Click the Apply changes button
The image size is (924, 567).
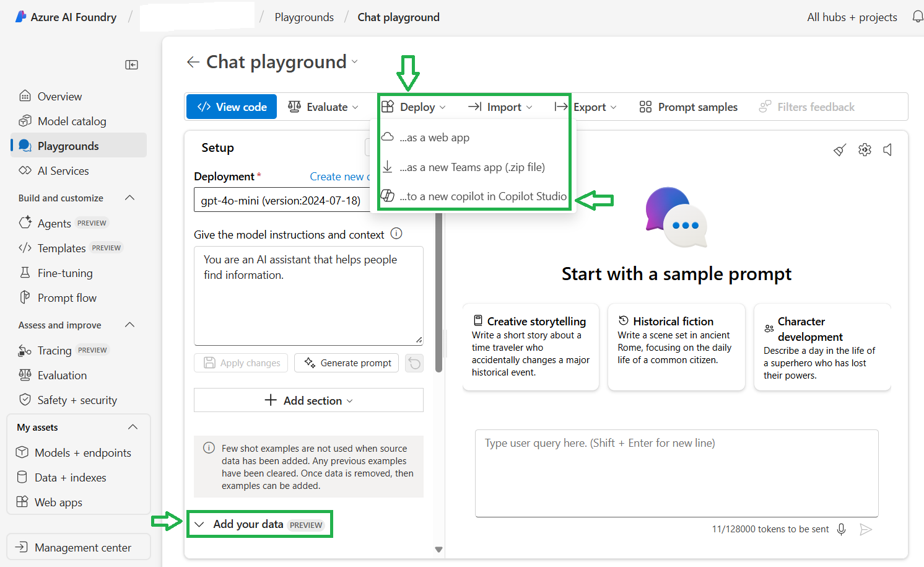[x=241, y=363]
